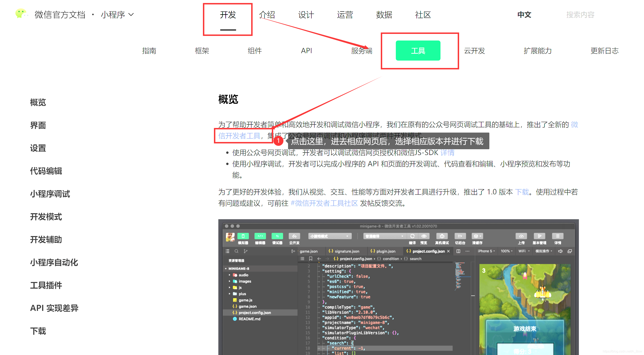Open the WiFi network dropdown
This screenshot has height=355, width=644.
[x=524, y=251]
